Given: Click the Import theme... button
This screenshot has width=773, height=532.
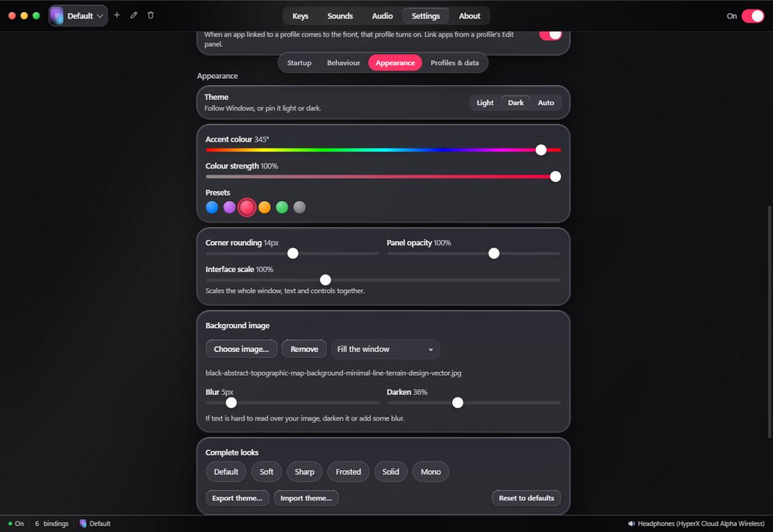Looking at the screenshot, I should click(x=306, y=498).
